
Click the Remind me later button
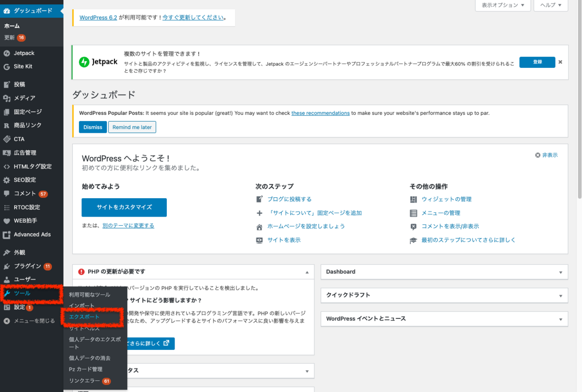point(132,127)
